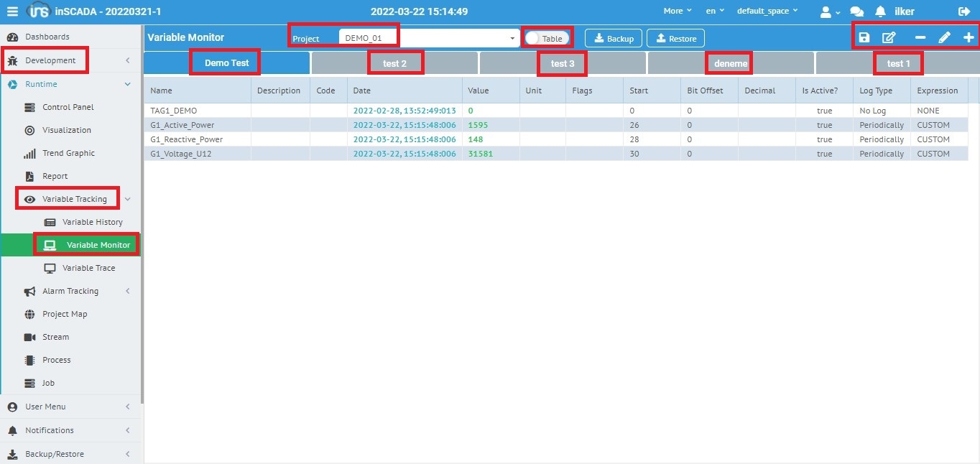Open Variable History in sidebar
980x464 pixels.
[92, 222]
